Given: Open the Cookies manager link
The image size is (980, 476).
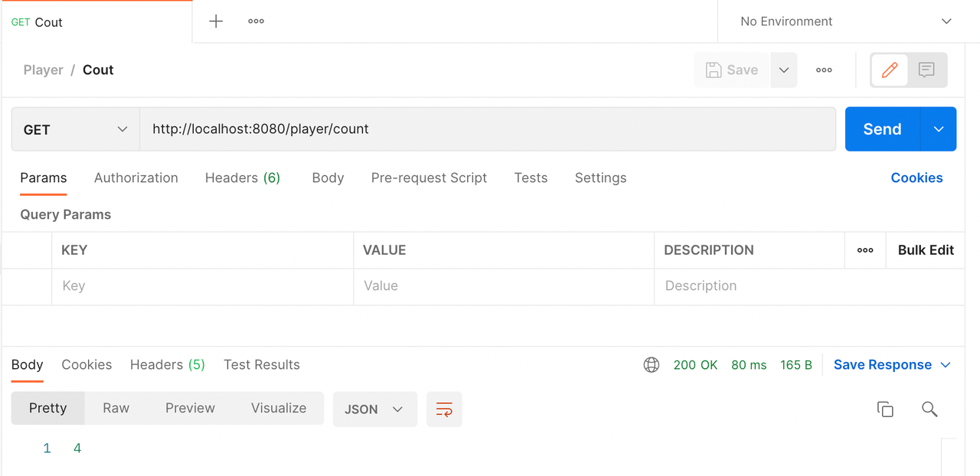Looking at the screenshot, I should (x=916, y=178).
